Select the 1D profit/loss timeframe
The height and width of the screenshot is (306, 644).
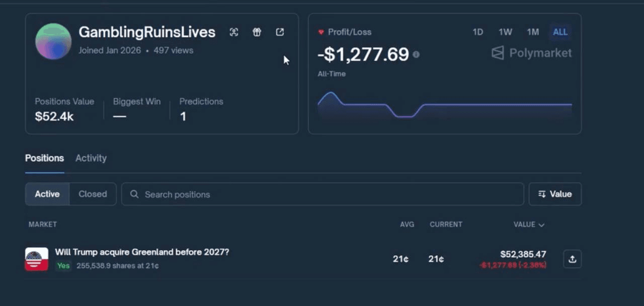coord(477,32)
